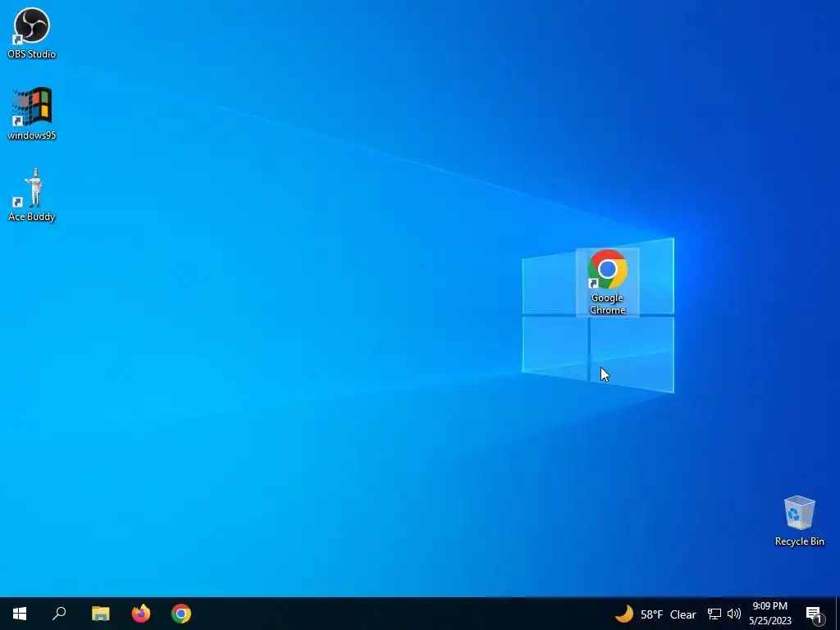Click the Show desktop sliver at taskbar end
The image size is (840, 630).
click(838, 614)
